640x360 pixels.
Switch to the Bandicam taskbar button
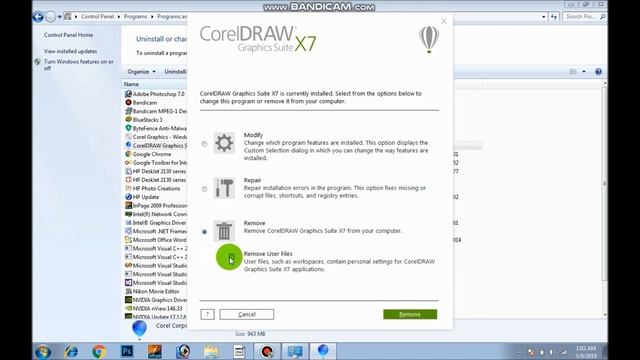267,351
